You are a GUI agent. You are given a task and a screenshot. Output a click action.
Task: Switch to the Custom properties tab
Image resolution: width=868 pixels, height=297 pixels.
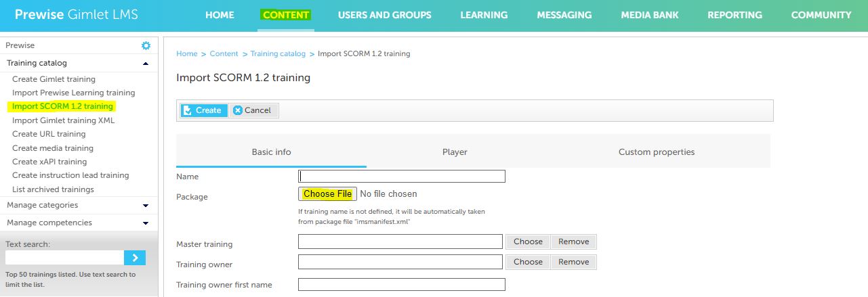click(657, 152)
